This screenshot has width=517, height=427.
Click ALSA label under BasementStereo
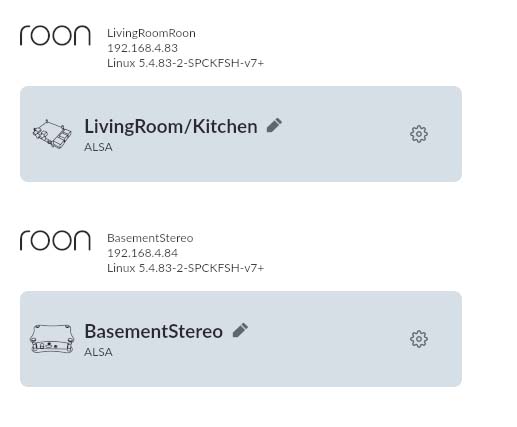pos(98,352)
